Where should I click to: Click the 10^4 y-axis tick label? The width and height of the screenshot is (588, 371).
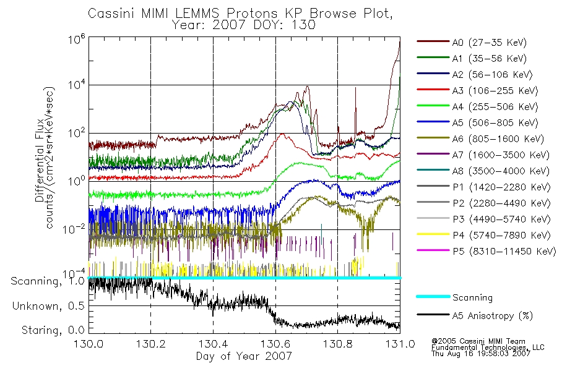point(77,85)
